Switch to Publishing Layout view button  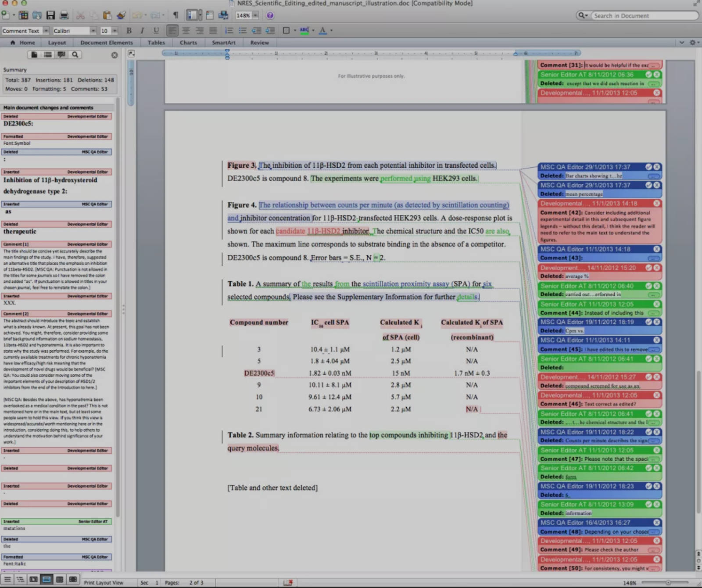[33, 579]
